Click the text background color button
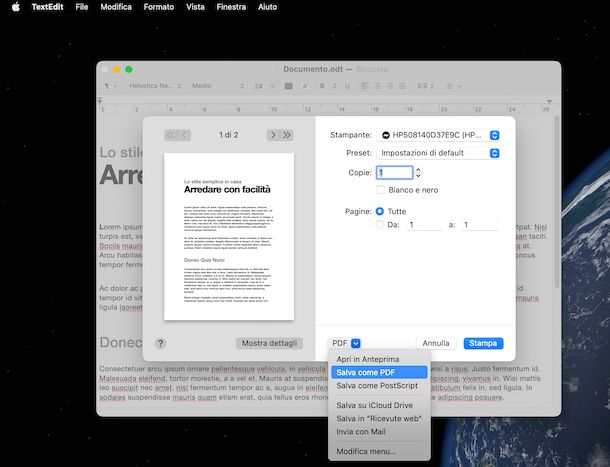 (x=305, y=86)
